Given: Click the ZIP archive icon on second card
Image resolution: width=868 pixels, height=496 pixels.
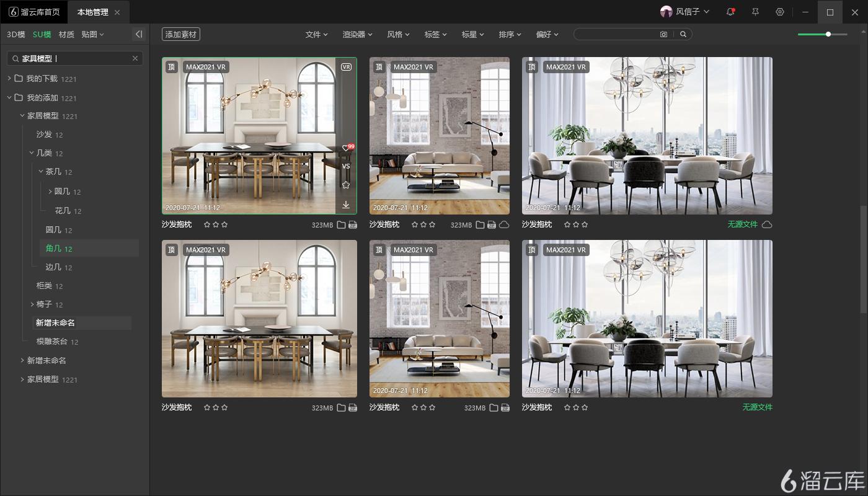Looking at the screenshot, I should click(492, 224).
